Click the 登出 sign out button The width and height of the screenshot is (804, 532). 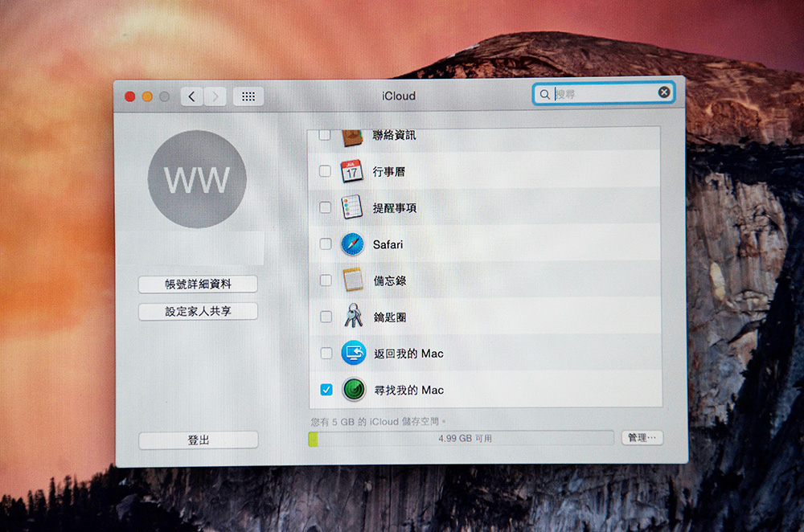tap(199, 440)
